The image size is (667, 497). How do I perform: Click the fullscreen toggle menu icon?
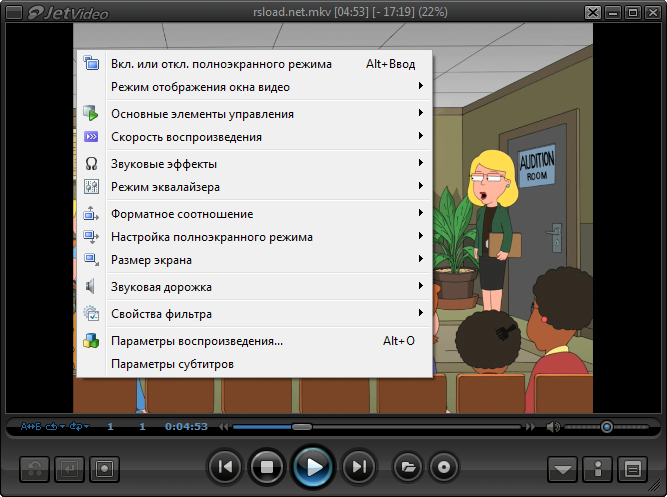[91, 63]
